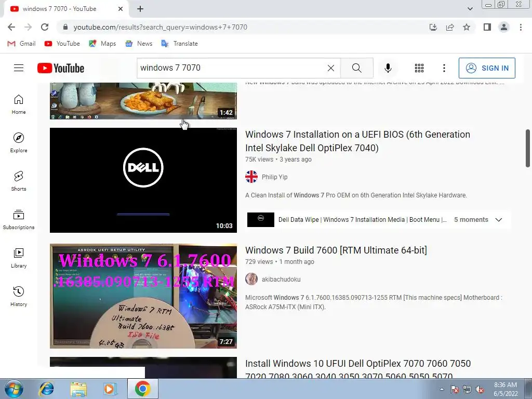532x399 pixels.
Task: Close the windows 7 7070 tab
Action: (x=121, y=9)
